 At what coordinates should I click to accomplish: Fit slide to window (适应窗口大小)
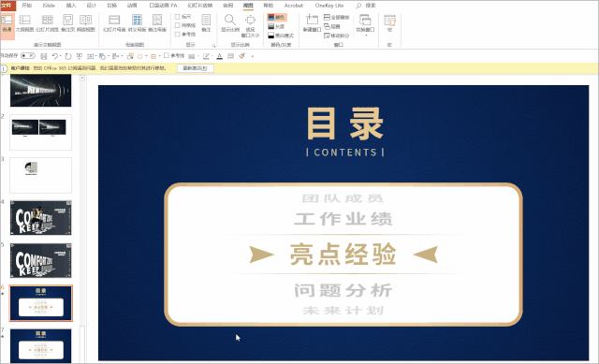coord(250,26)
